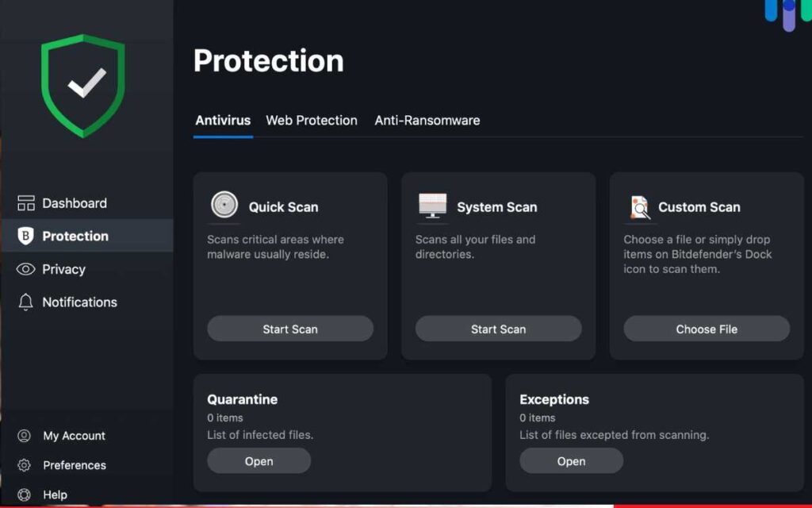This screenshot has width=812, height=508.
Task: Click the System Scan monitor icon
Action: 432,206
